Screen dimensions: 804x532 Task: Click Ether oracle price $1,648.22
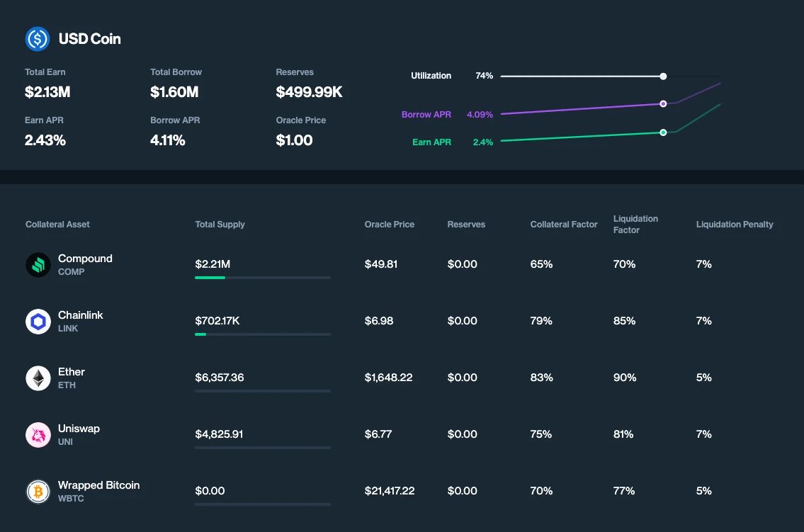(x=389, y=378)
